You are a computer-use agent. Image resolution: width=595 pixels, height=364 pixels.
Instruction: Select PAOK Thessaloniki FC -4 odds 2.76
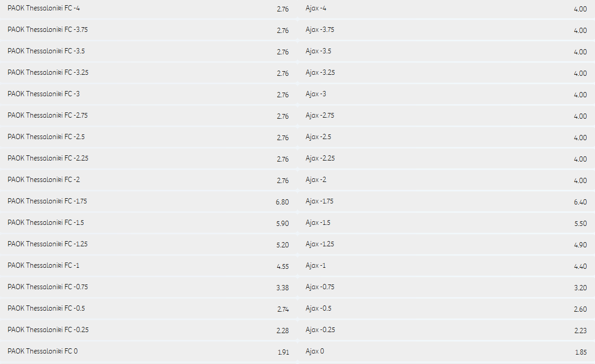[148, 9]
